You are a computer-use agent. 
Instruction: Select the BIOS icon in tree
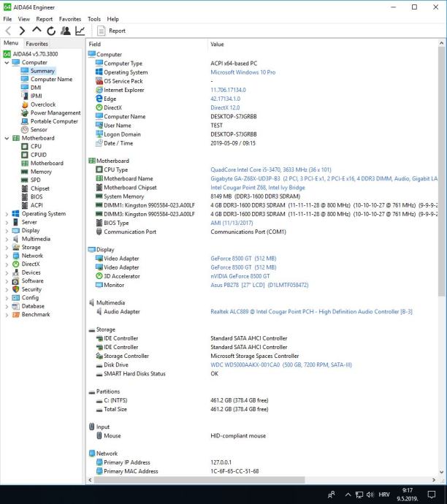coord(25,196)
